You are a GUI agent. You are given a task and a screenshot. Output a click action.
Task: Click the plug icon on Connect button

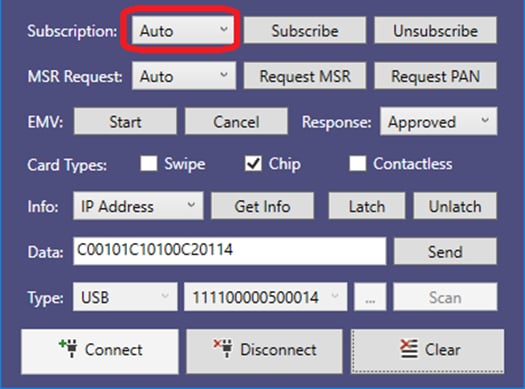tap(69, 348)
